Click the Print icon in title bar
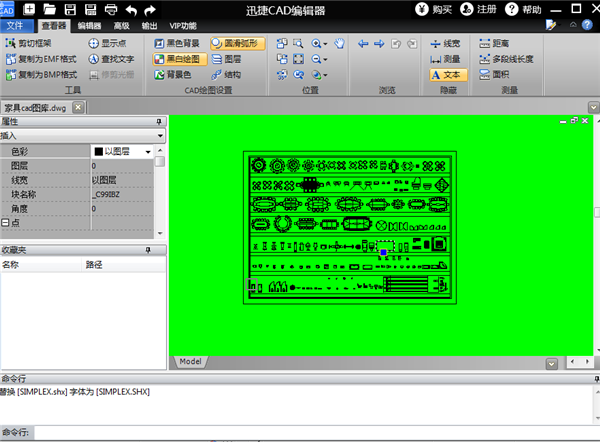The image size is (600, 442). (x=111, y=9)
